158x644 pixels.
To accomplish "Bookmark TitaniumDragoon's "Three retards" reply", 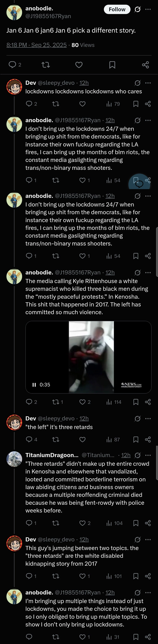I will point(136,523).
